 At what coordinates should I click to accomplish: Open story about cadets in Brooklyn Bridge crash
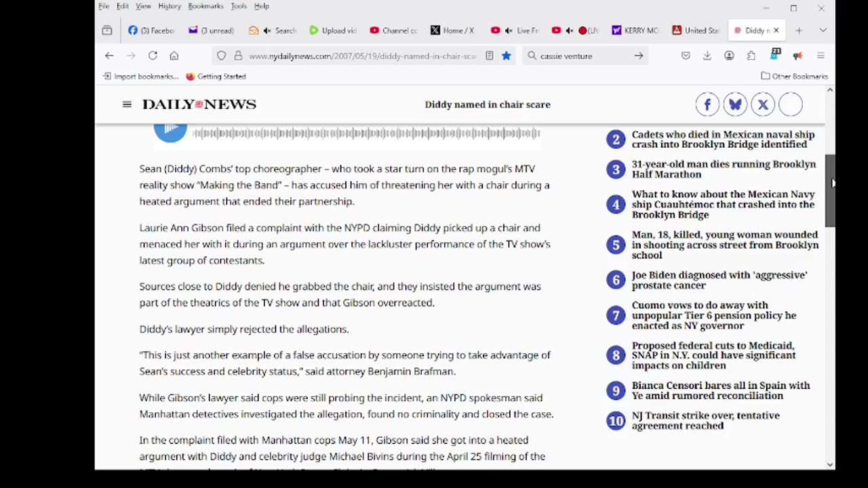click(x=723, y=140)
